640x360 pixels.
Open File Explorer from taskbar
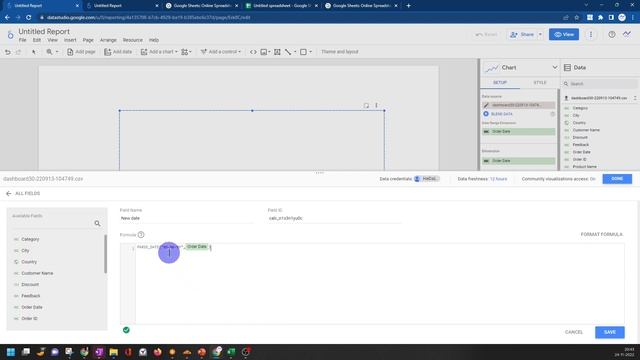tap(113, 352)
